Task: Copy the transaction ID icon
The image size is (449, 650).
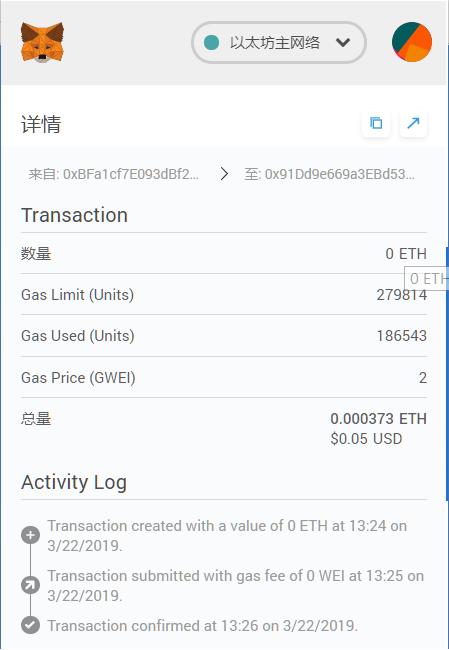Action: (x=376, y=123)
